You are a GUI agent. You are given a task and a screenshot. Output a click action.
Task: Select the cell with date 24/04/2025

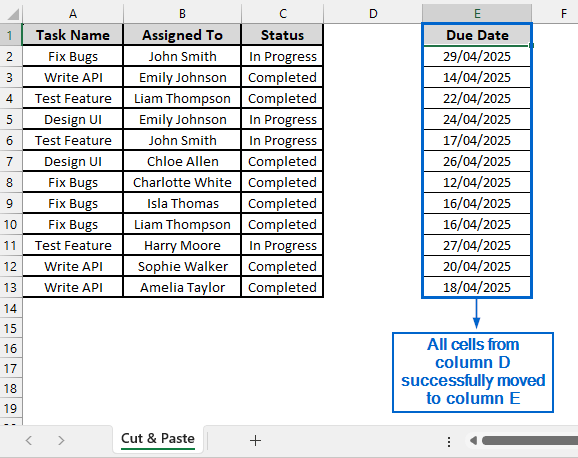[x=477, y=119]
